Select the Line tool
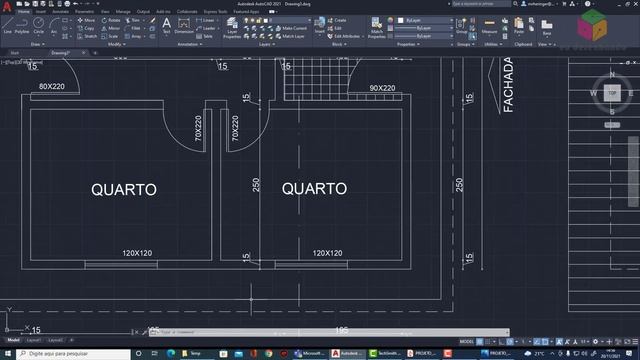640x360 pixels. point(7,25)
